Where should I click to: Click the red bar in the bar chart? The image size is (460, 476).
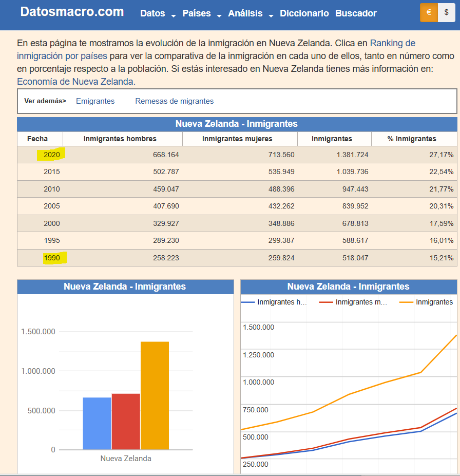coord(126,422)
